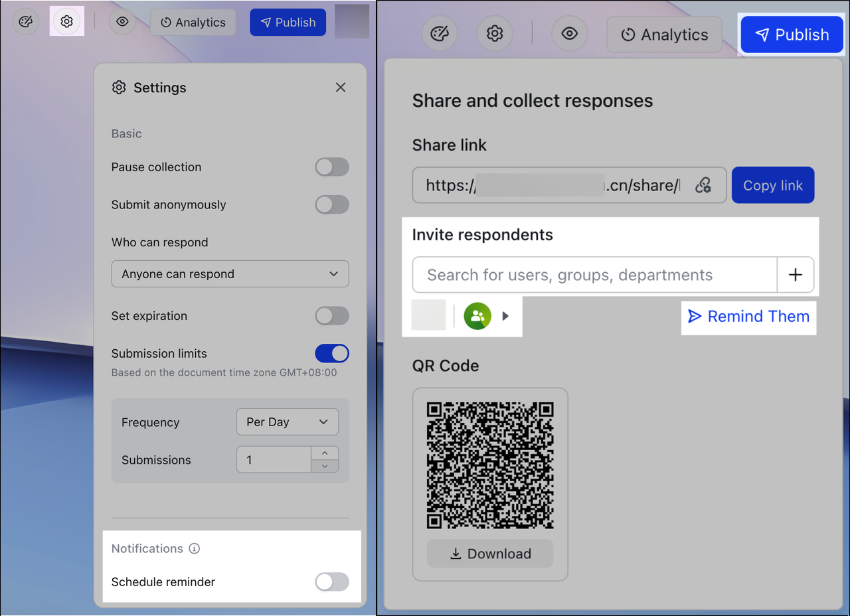
Task: Click the QR code image
Action: click(490, 465)
